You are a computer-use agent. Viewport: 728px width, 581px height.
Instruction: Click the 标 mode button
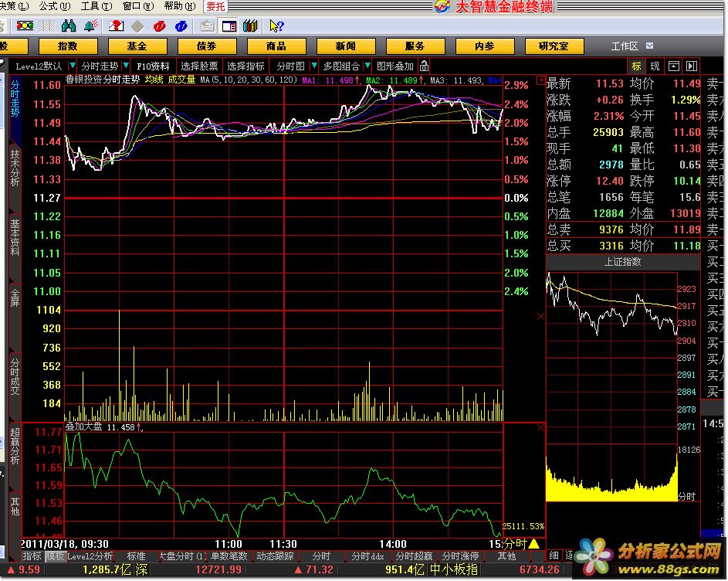pos(636,66)
